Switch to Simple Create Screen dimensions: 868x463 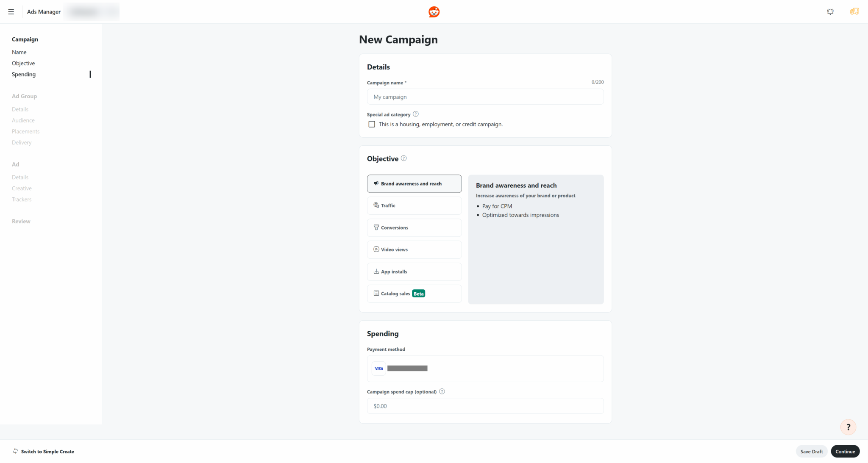pos(47,452)
